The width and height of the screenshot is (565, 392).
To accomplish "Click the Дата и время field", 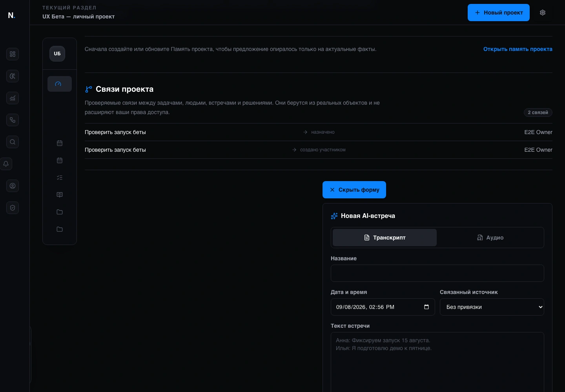I will click(x=383, y=307).
